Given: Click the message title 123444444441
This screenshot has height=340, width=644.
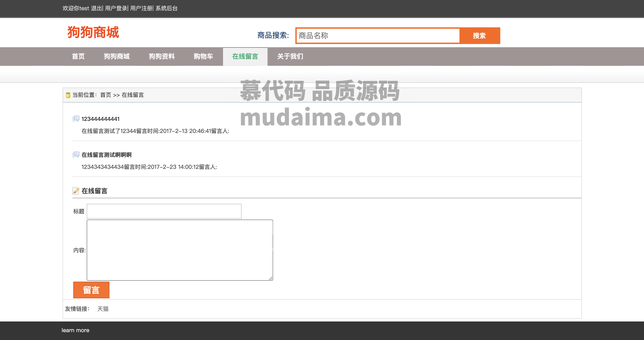Looking at the screenshot, I should pyautogui.click(x=101, y=119).
